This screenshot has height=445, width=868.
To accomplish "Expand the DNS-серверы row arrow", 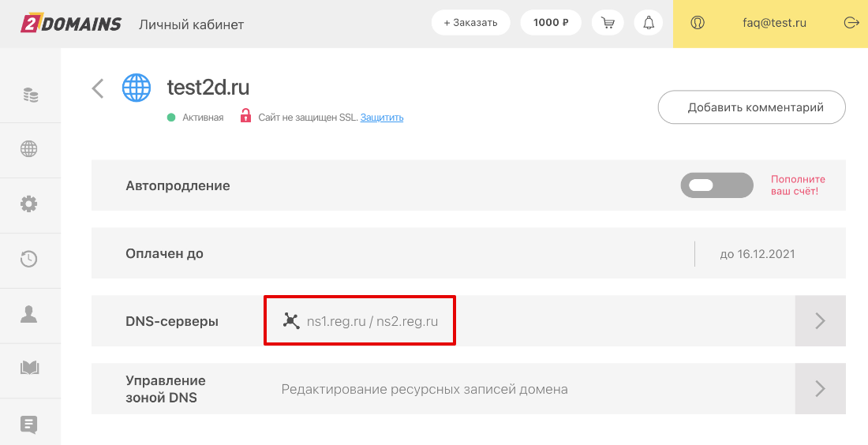I will click(820, 321).
